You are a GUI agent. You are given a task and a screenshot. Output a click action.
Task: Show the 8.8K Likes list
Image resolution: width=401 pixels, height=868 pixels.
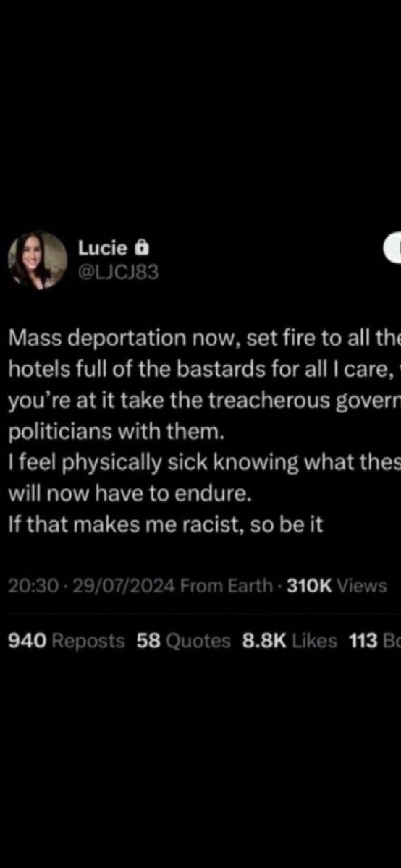point(290,640)
